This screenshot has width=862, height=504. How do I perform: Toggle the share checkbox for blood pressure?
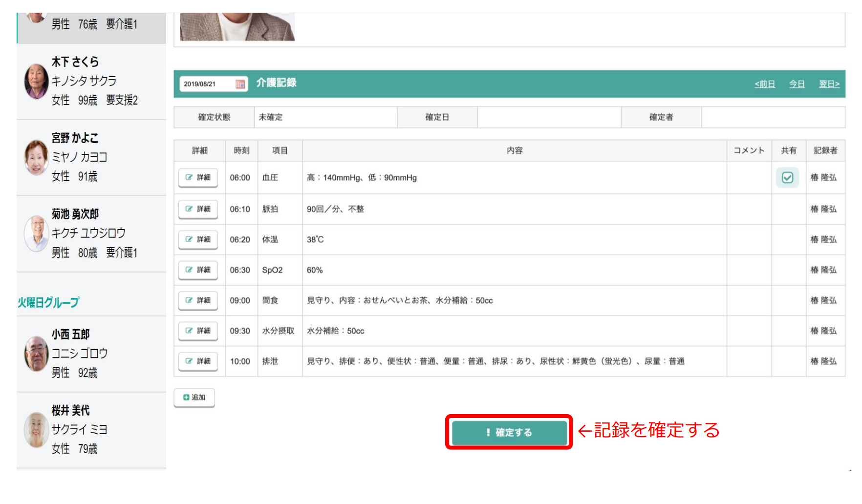coord(787,178)
